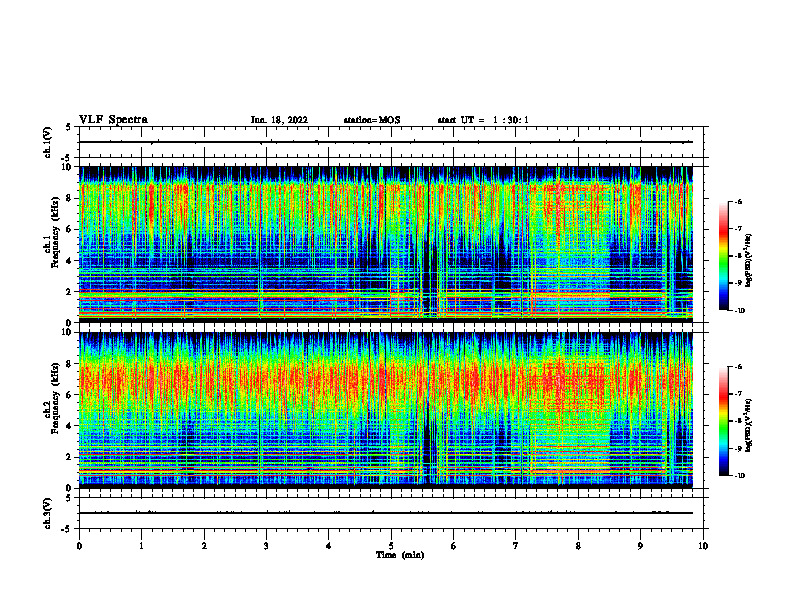Click the time axis tick label "10" at right
792x612 pixels.
(x=703, y=546)
